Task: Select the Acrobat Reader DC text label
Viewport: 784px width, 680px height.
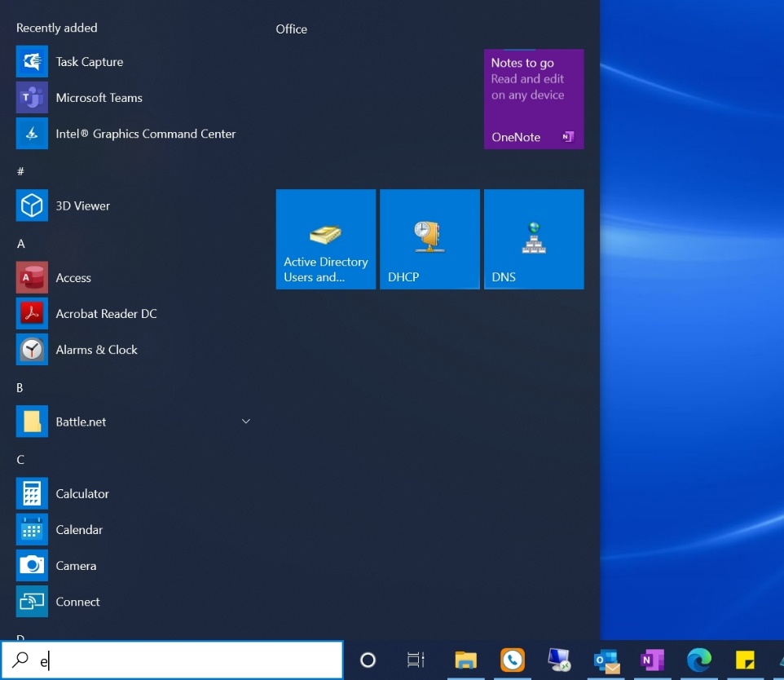Action: [107, 313]
